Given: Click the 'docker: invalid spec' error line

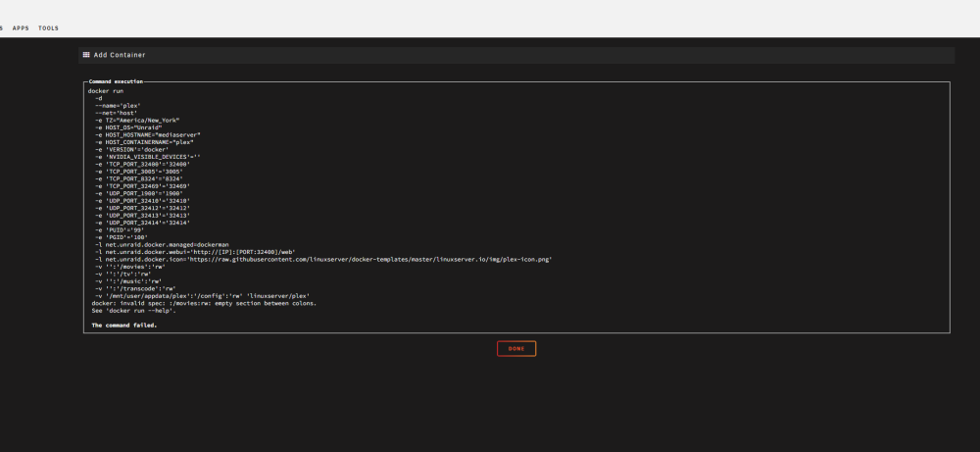Looking at the screenshot, I should click(205, 303).
